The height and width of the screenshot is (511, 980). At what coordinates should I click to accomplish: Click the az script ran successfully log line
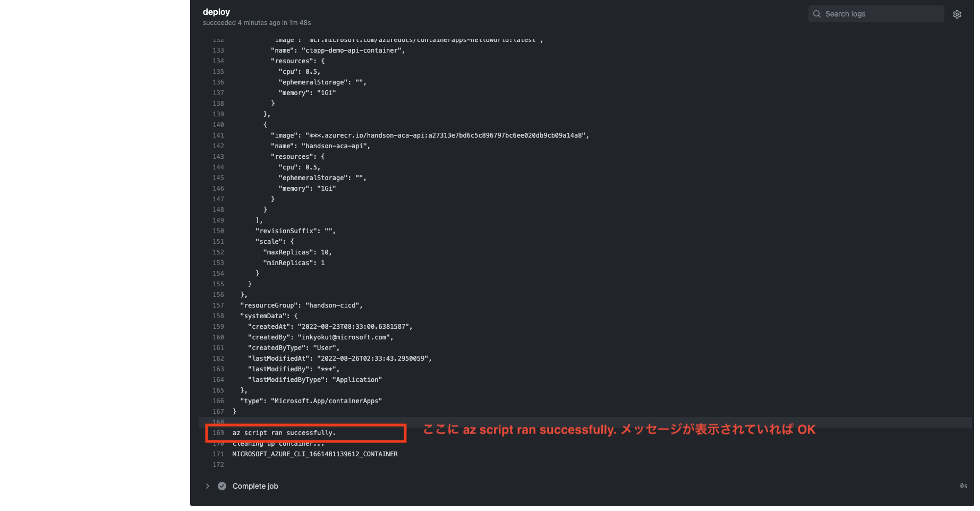click(284, 433)
